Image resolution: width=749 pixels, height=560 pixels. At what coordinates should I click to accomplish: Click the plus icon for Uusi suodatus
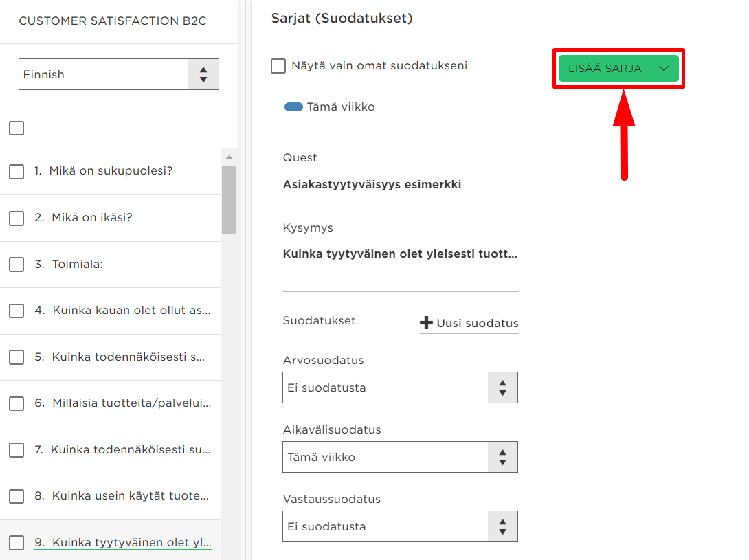[426, 323]
